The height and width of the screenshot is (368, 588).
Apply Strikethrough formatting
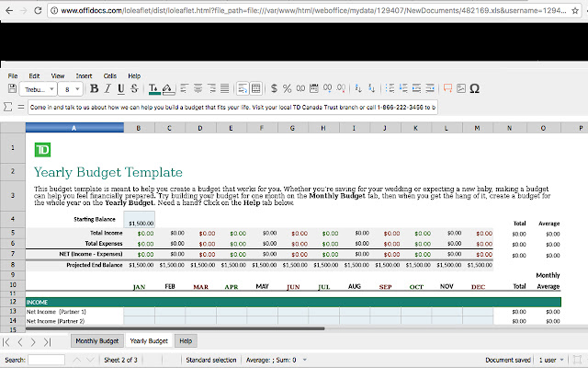coord(135,89)
